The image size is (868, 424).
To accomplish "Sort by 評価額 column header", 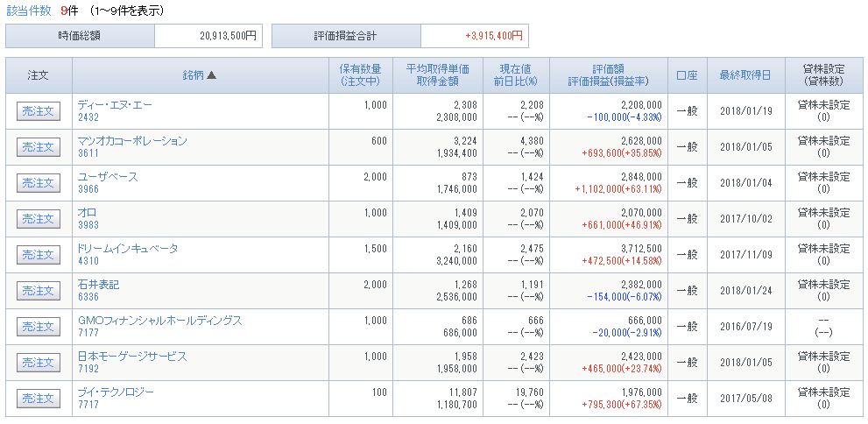I will [x=608, y=70].
